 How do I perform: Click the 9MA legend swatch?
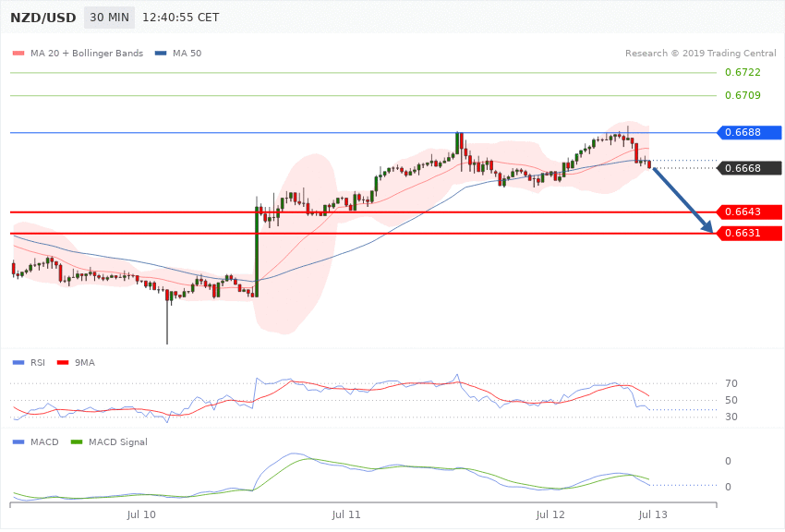point(63,362)
